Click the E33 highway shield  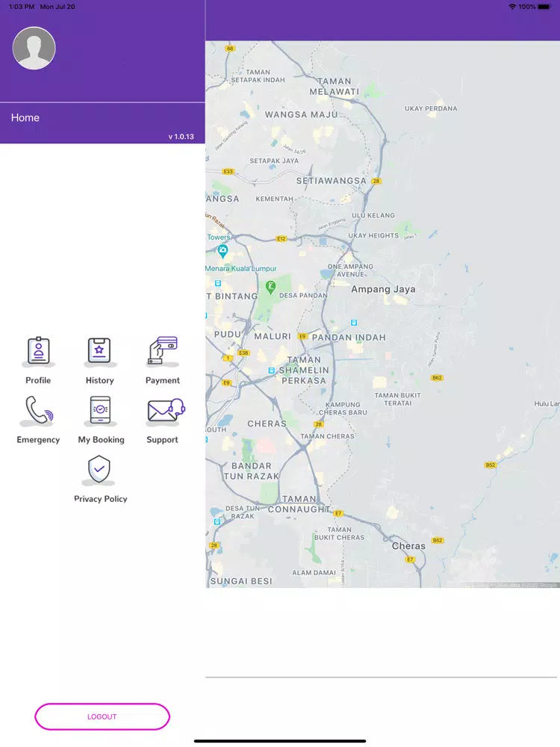tap(228, 172)
